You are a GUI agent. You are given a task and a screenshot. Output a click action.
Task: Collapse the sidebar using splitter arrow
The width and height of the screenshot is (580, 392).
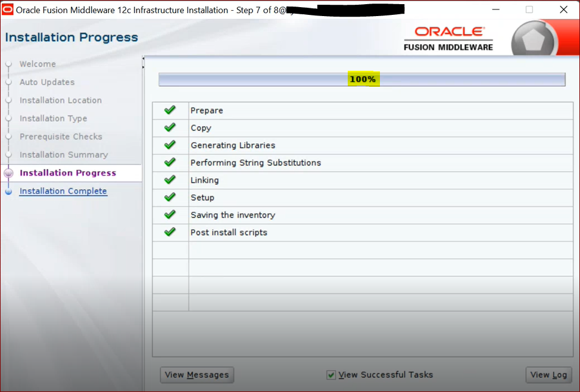click(143, 58)
